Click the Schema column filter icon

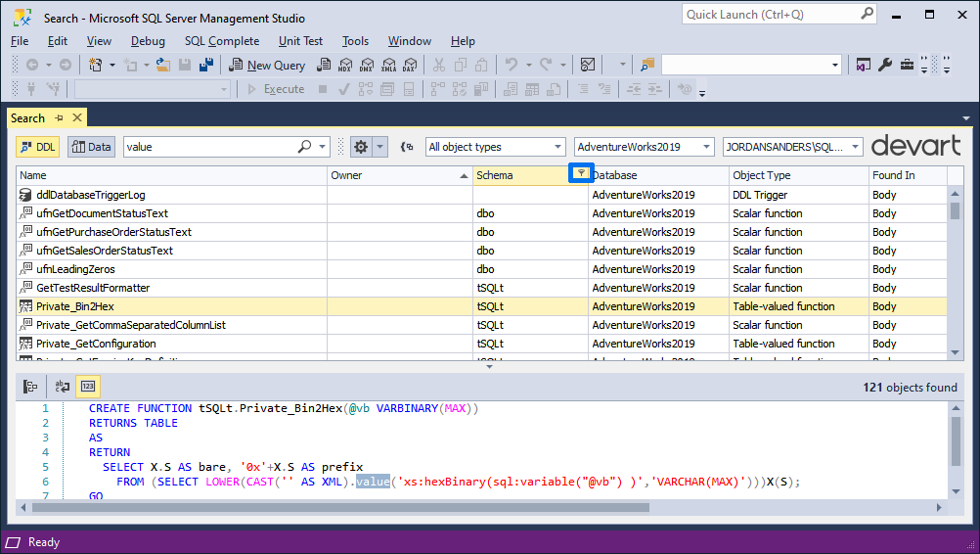581,173
